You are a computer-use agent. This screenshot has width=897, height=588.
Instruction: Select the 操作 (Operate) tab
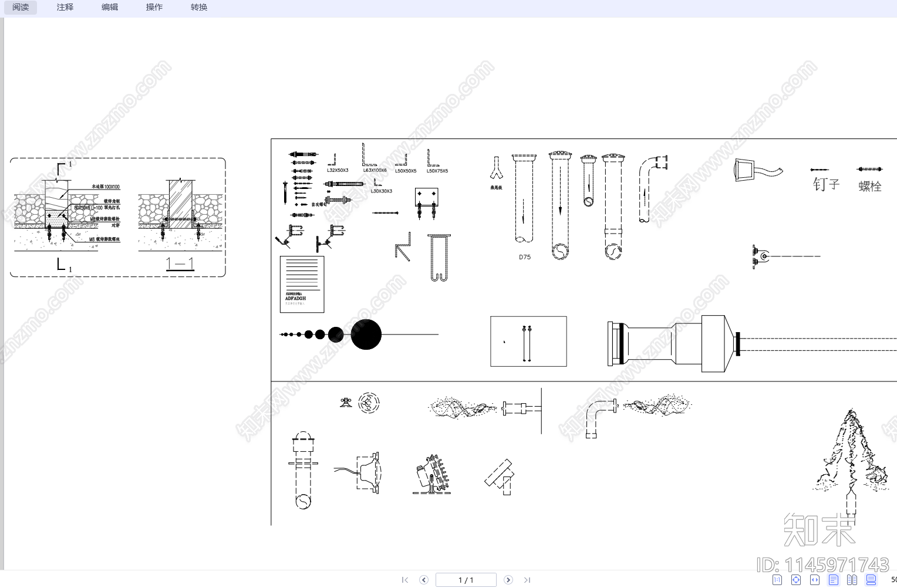[x=154, y=8]
